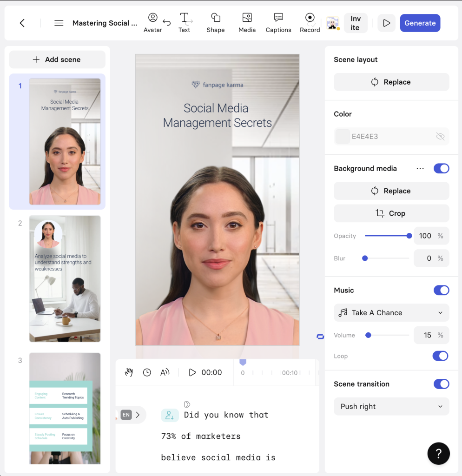Click the back arrow icon
The height and width of the screenshot is (476, 462).
click(22, 23)
